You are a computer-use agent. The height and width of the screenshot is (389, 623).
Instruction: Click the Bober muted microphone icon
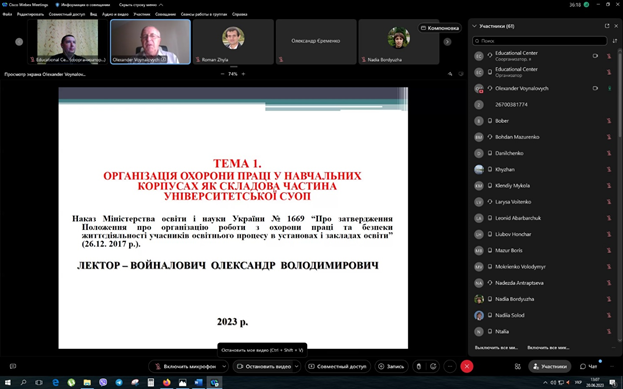click(x=609, y=121)
